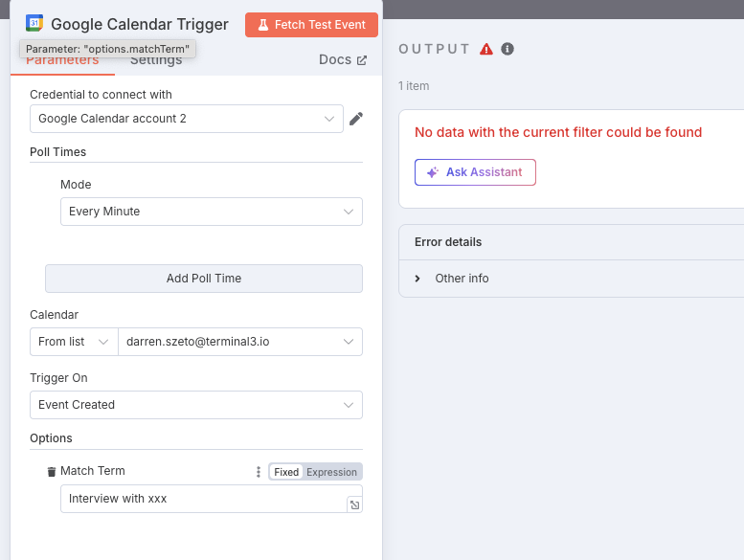
Task: Click the red warning triangle next to Output
Action: 486,49
